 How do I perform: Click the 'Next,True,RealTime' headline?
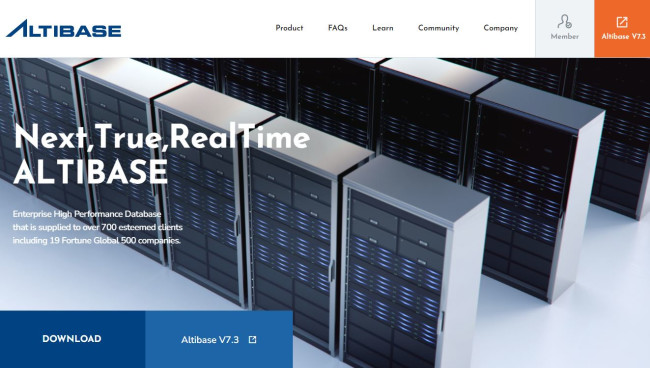162,137
